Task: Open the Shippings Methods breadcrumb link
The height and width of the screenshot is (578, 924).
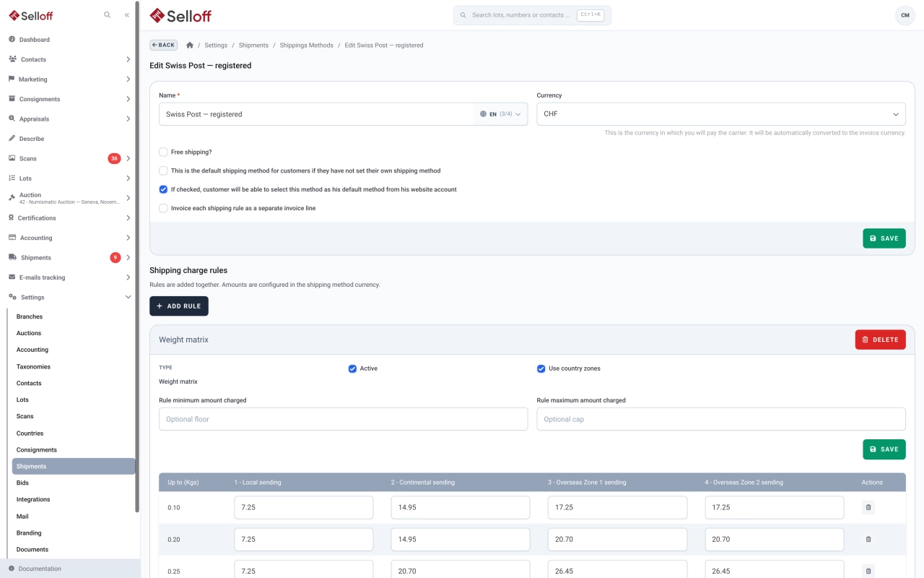Action: click(x=307, y=46)
